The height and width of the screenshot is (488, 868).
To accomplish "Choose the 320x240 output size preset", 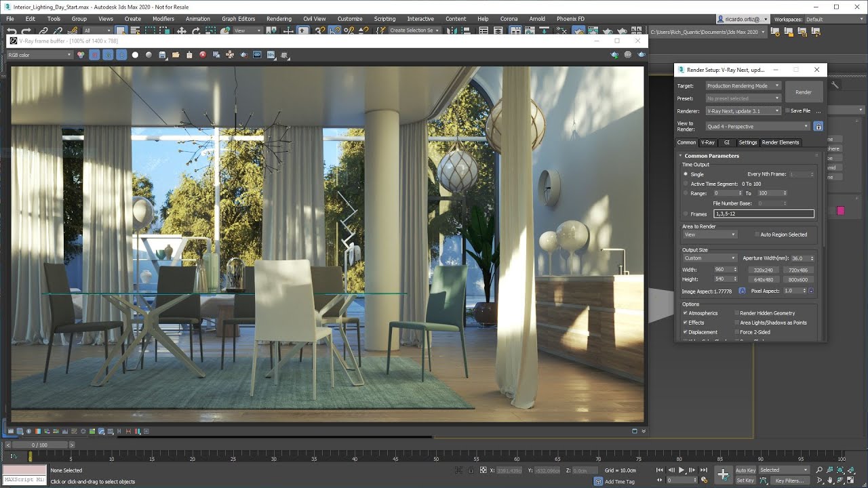I will coord(764,270).
